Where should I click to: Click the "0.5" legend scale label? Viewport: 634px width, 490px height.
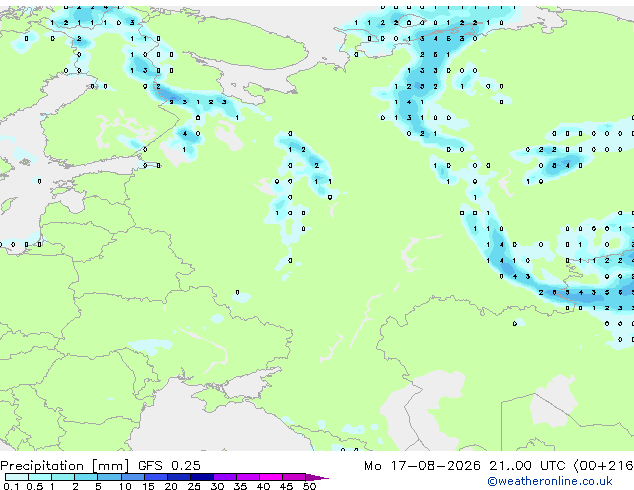35,486
